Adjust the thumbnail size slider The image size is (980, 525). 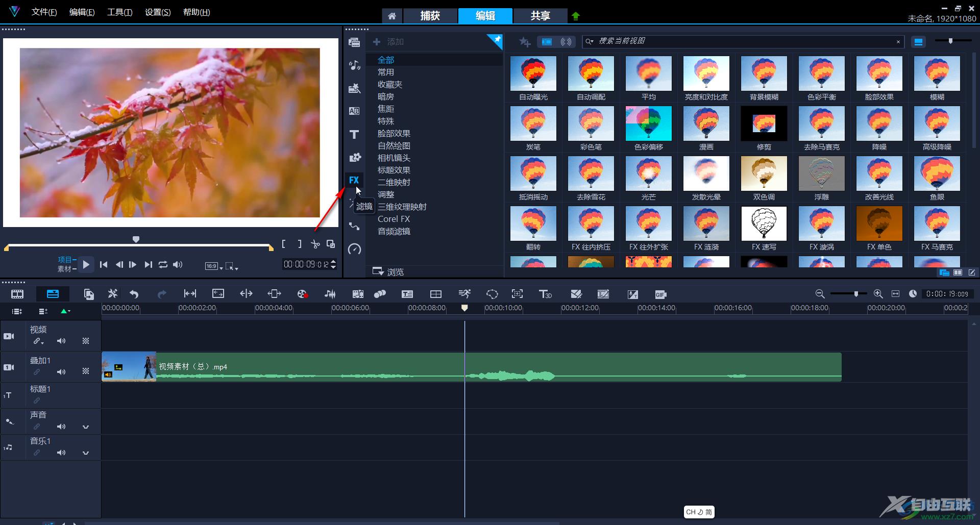[x=950, y=41]
